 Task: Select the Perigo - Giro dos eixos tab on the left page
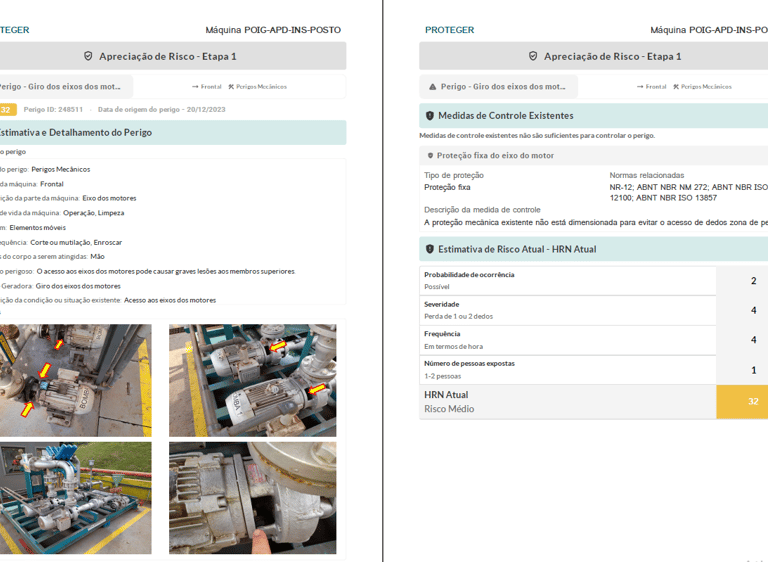tap(66, 87)
